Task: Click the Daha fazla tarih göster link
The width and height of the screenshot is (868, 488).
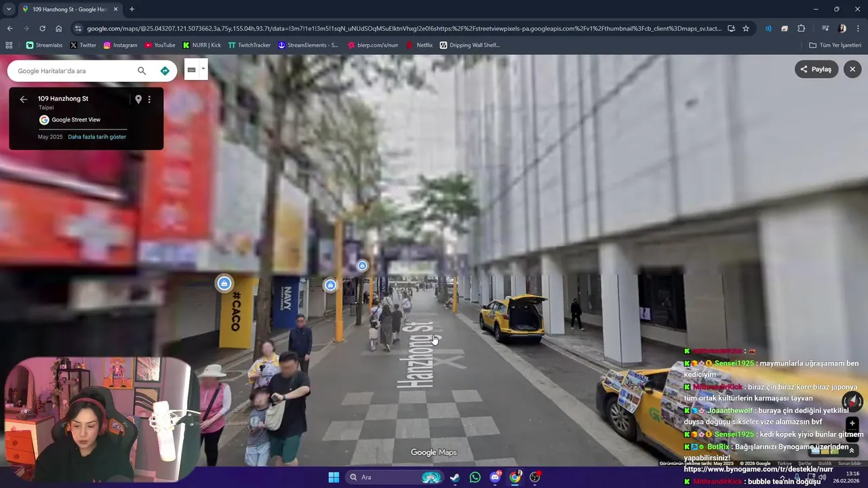Action: pos(97,137)
